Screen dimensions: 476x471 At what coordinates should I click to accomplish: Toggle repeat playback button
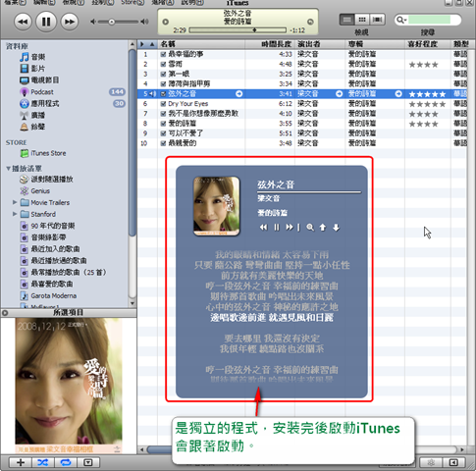[x=66, y=462]
